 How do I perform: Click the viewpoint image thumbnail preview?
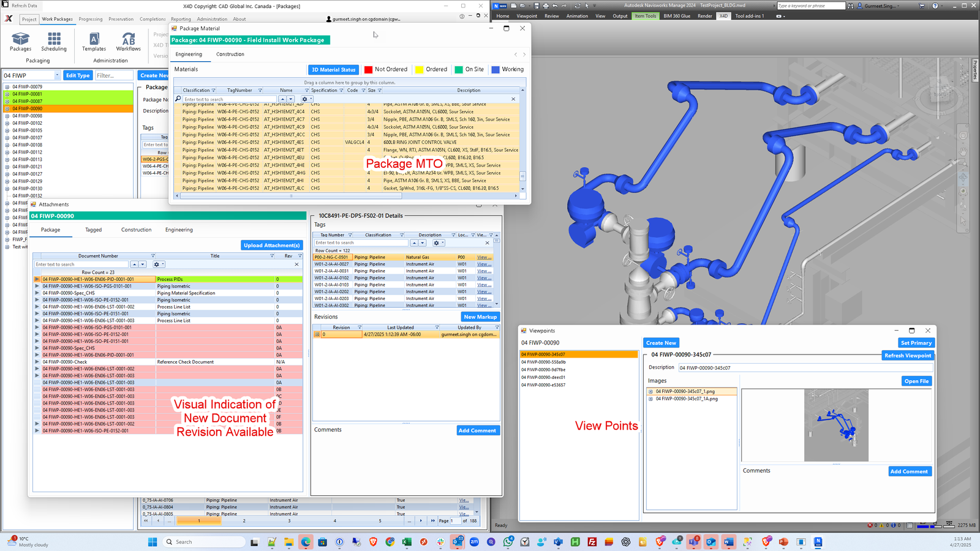click(836, 425)
